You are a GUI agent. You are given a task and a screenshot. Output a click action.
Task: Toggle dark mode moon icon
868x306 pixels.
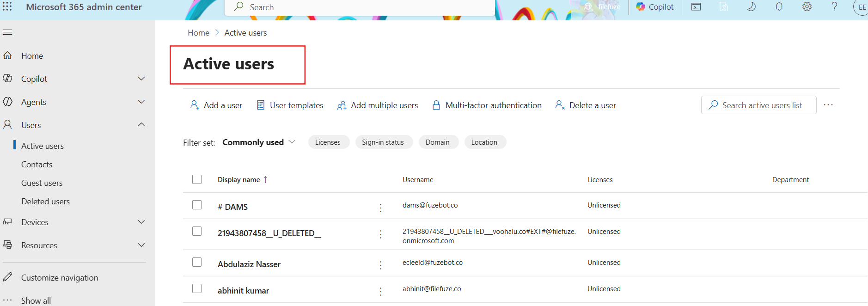pyautogui.click(x=752, y=7)
